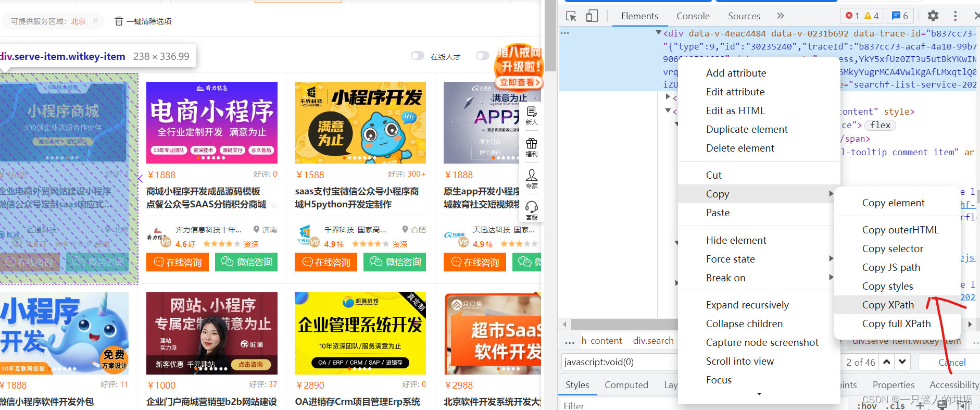Click the styles Filter input

point(620,405)
